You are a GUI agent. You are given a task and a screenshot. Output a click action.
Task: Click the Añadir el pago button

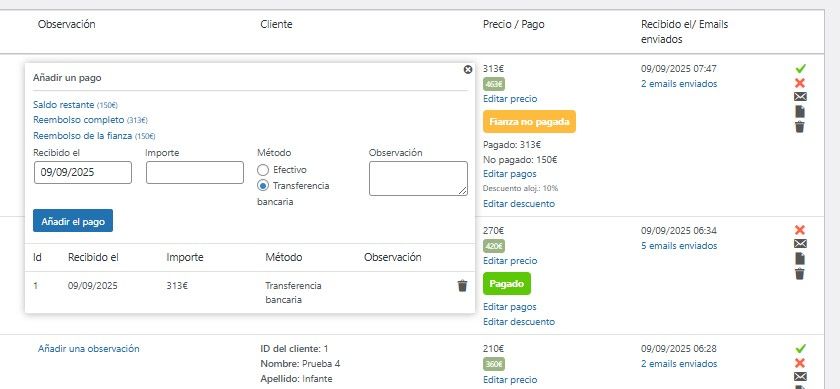[x=73, y=221]
